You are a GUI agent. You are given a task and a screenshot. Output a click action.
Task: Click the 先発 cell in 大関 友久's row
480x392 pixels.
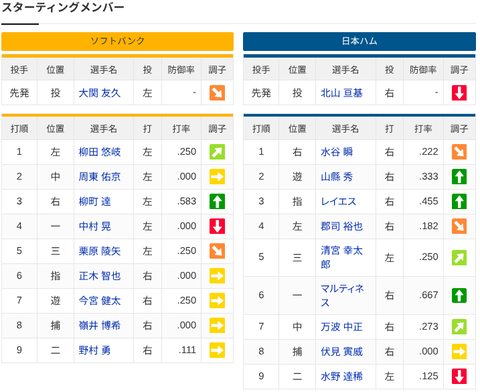[x=19, y=93]
